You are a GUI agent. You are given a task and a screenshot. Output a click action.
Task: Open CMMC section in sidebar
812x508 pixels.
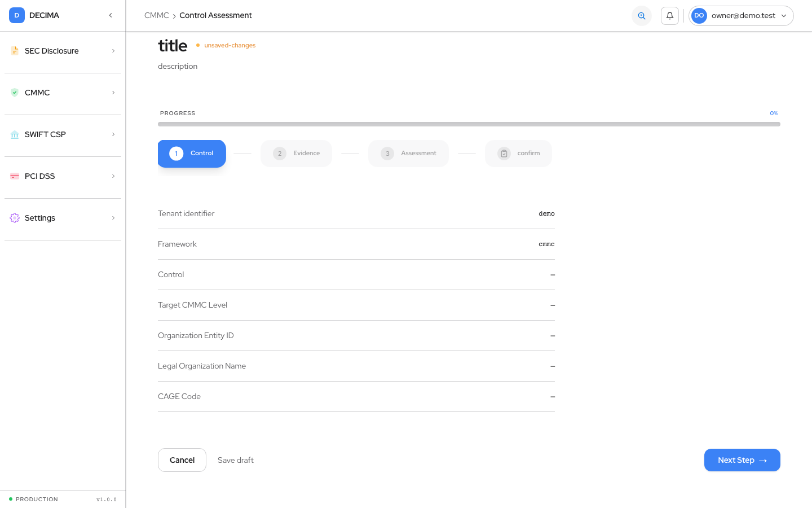coord(63,93)
